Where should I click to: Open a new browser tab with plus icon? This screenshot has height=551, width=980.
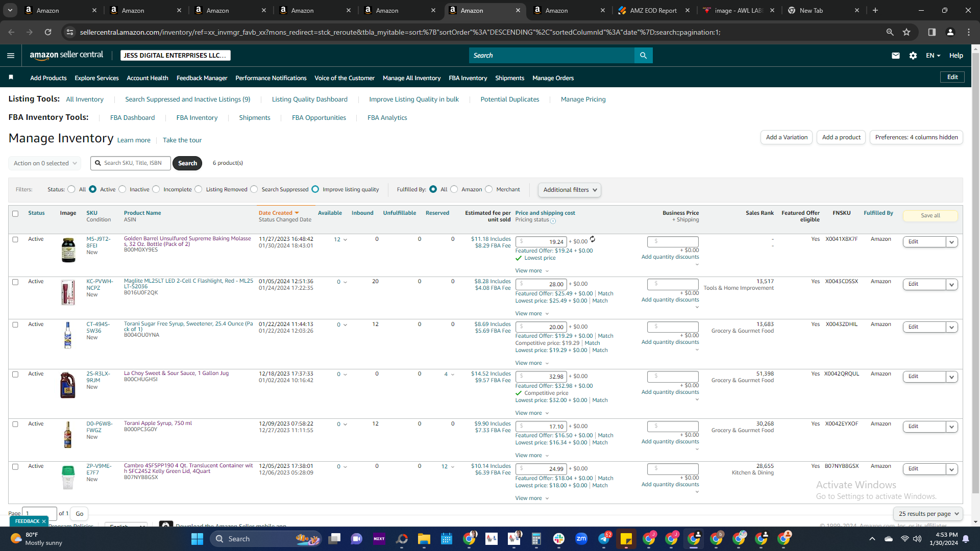(875, 10)
